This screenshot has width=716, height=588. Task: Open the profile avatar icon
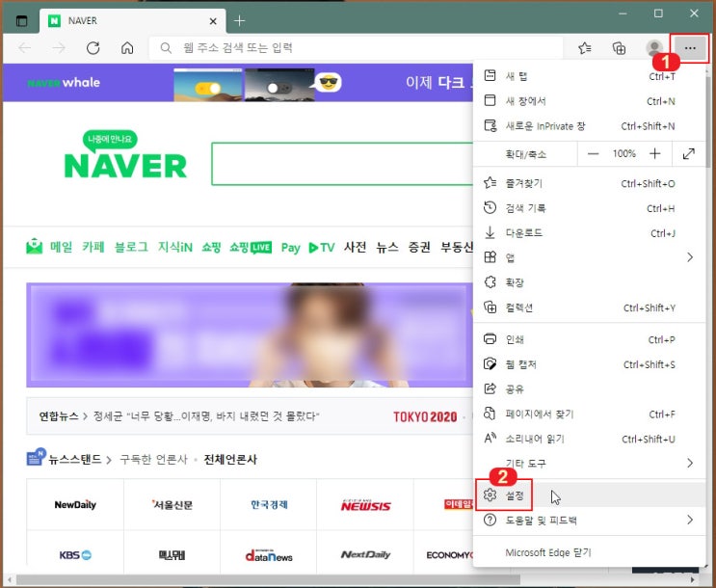pyautogui.click(x=654, y=48)
